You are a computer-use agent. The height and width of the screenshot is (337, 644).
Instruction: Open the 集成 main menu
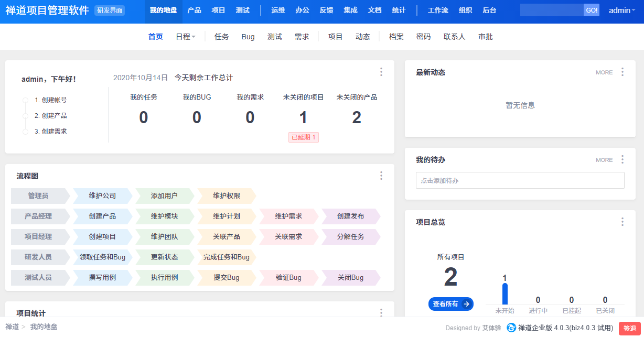click(351, 10)
